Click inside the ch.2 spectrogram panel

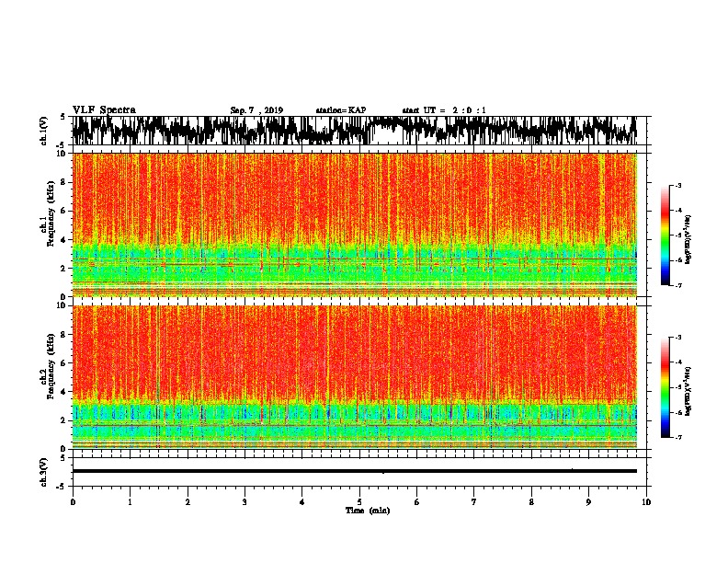click(354, 377)
